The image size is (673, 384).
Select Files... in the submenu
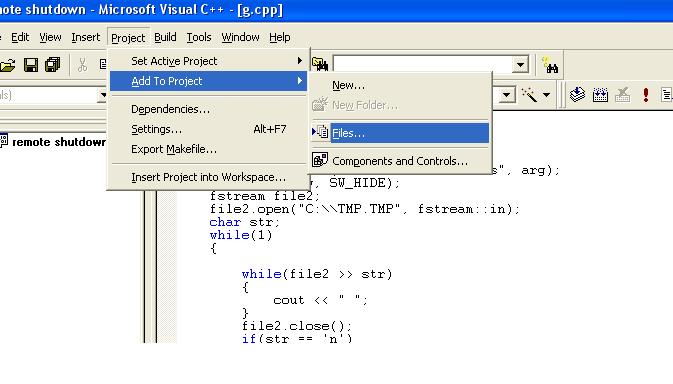[x=400, y=133]
